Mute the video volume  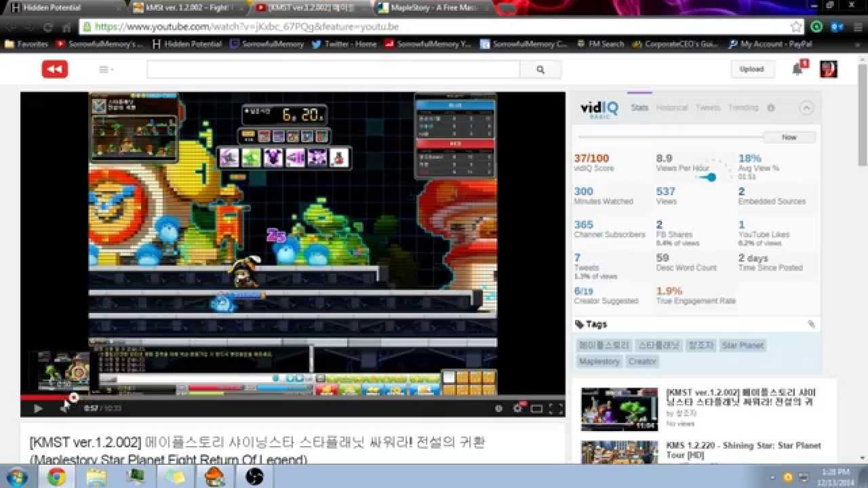click(x=65, y=408)
